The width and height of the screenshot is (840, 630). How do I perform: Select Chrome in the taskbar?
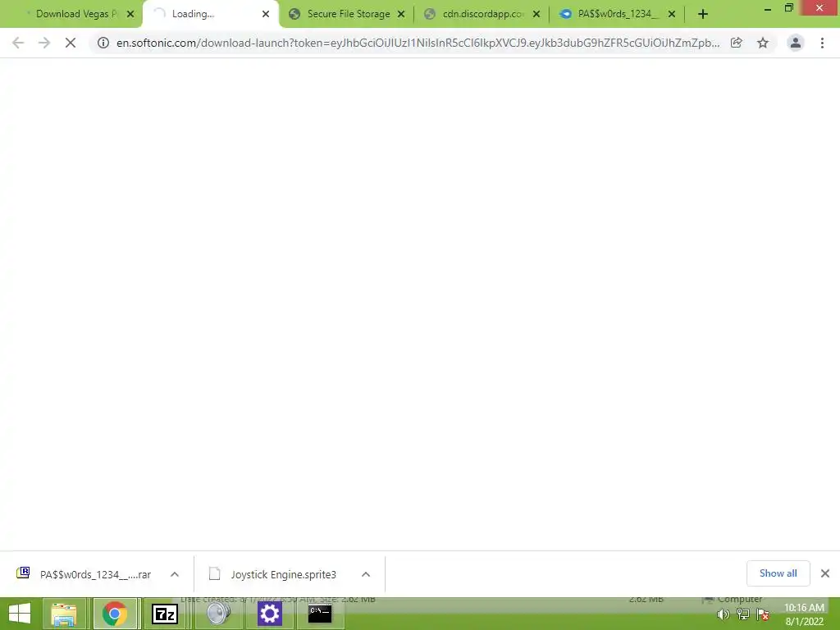(115, 614)
